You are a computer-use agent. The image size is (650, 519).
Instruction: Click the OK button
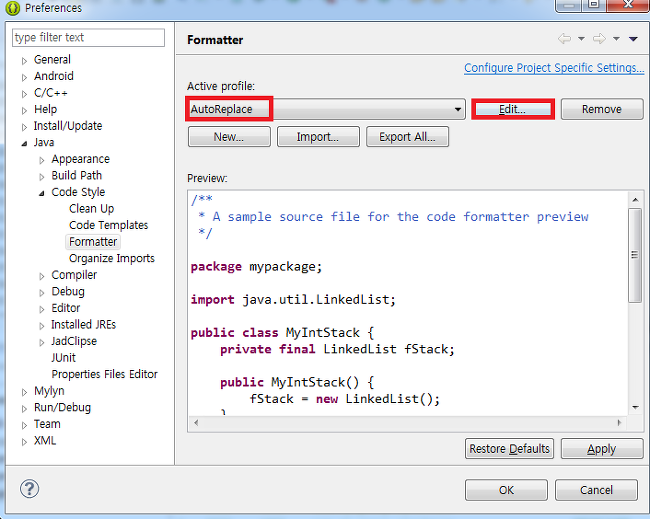pos(506,490)
